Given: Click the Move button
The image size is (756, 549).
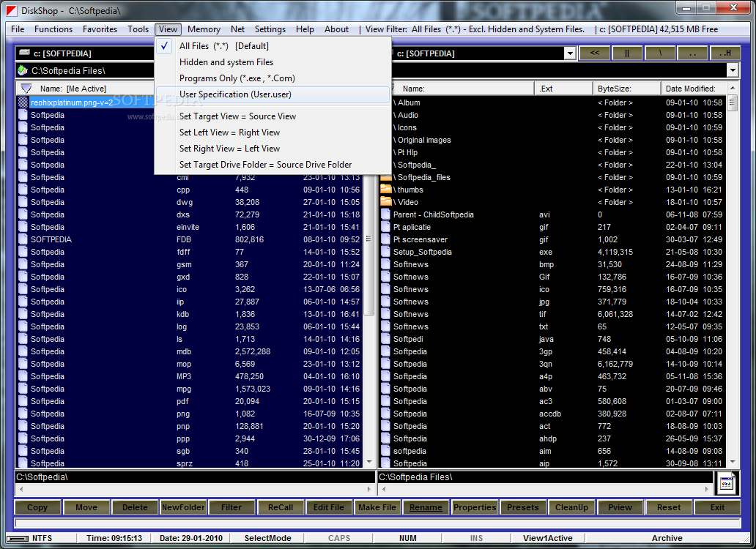Looking at the screenshot, I should coord(86,507).
